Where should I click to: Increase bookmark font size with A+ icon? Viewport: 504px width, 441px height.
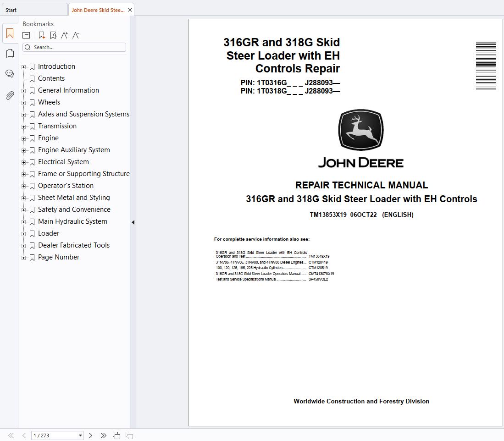click(x=64, y=35)
